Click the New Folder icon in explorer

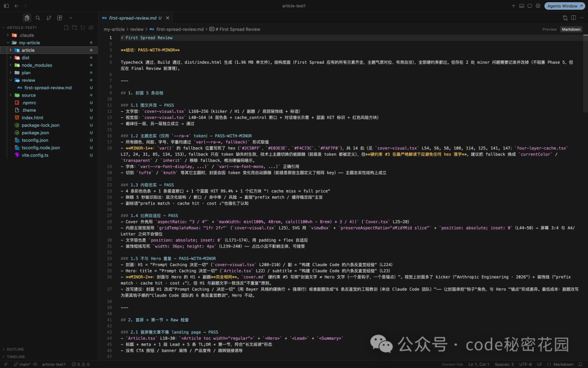tap(75, 27)
